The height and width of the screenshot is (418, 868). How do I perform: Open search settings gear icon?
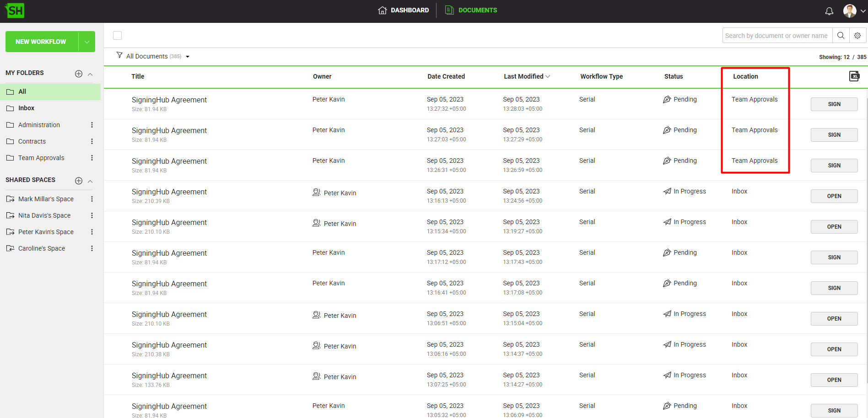[857, 35]
